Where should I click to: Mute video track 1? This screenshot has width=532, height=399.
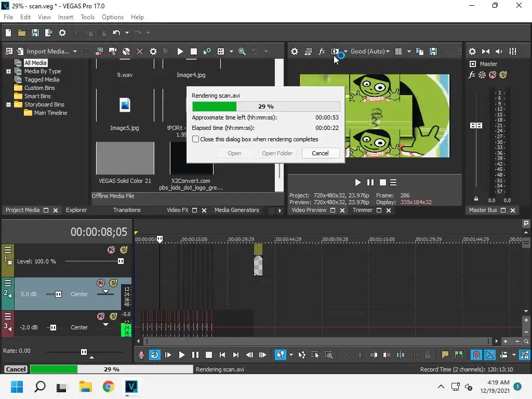(x=111, y=250)
